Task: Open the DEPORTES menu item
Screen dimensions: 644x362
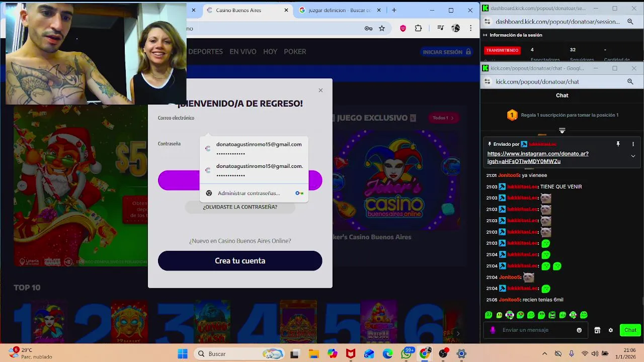Action: pyautogui.click(x=205, y=52)
